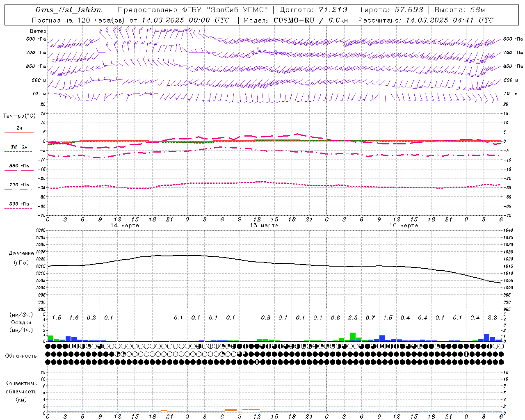Click the 'Тем-ра(°C)' temperature label

(19, 116)
